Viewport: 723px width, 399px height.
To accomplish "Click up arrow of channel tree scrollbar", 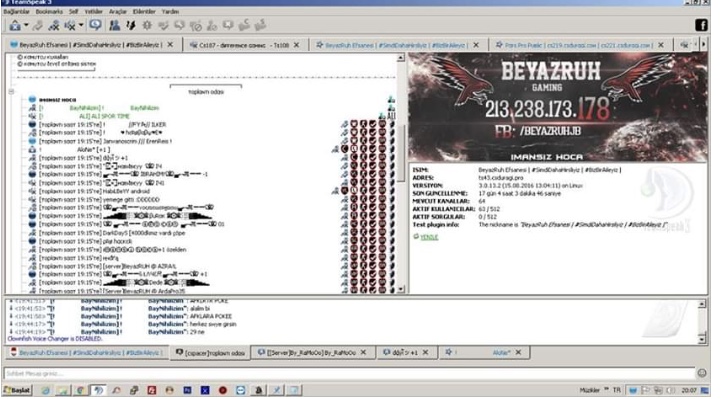I will coord(400,58).
